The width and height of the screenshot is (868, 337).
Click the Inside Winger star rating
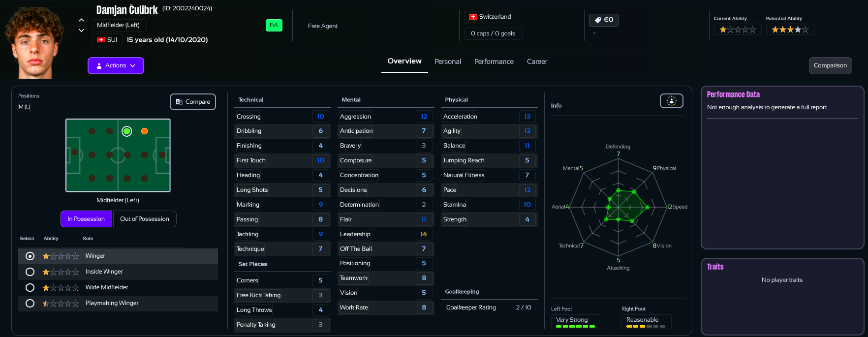pyautogui.click(x=61, y=272)
